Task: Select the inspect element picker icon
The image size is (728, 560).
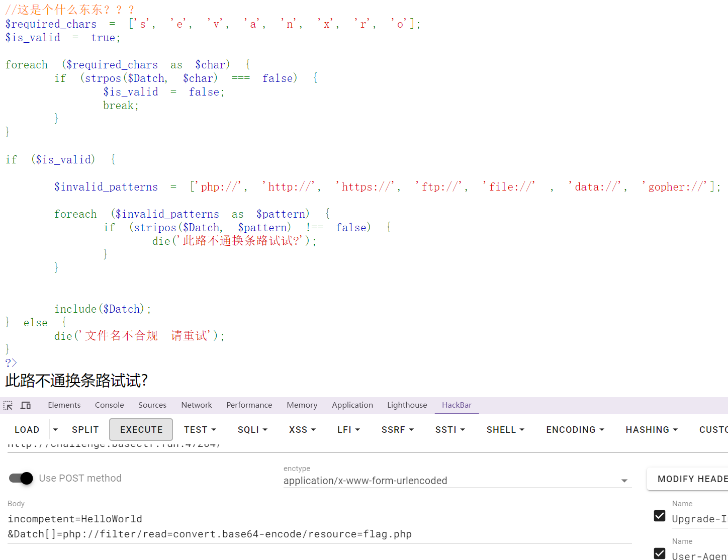Action: click(x=8, y=405)
